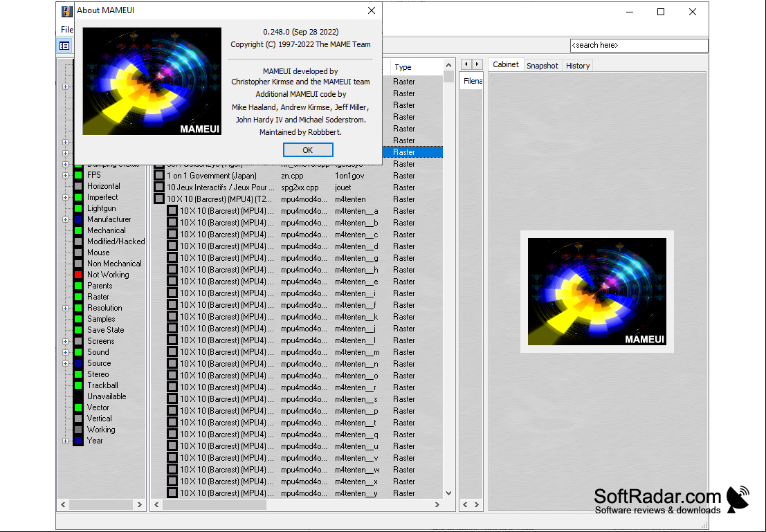766x532 pixels.
Task: Click the icon beside 1 on 1 Government
Action: click(158, 175)
